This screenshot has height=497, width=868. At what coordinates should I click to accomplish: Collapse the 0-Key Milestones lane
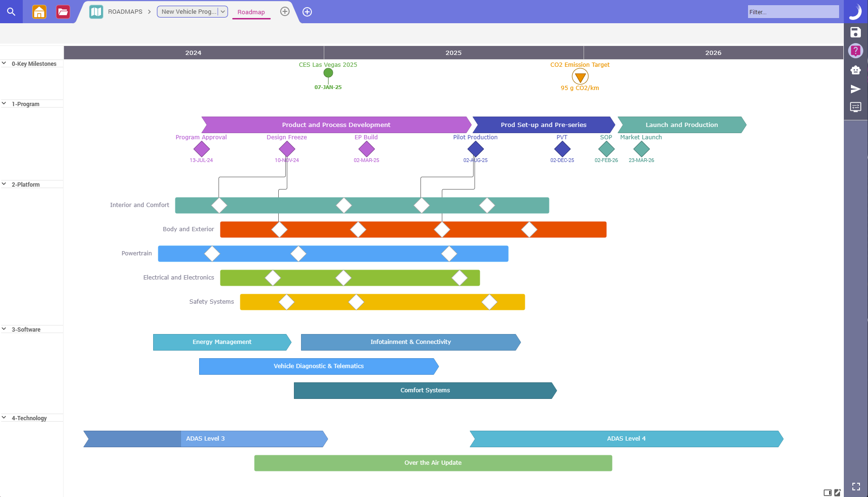(4, 63)
